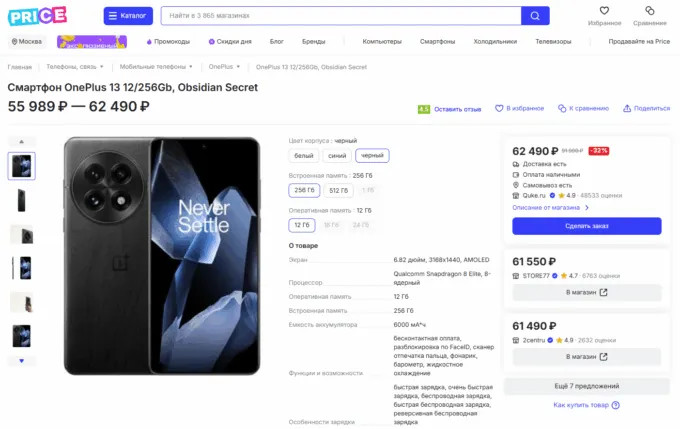
Task: Open the Избранное heart icon in header
Action: [x=604, y=11]
